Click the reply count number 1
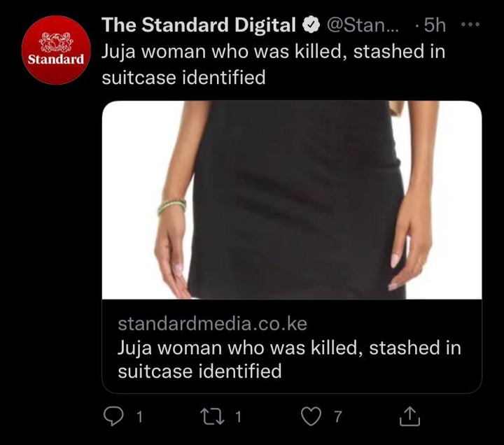Screen dimensions: 504x445 pos(139,417)
